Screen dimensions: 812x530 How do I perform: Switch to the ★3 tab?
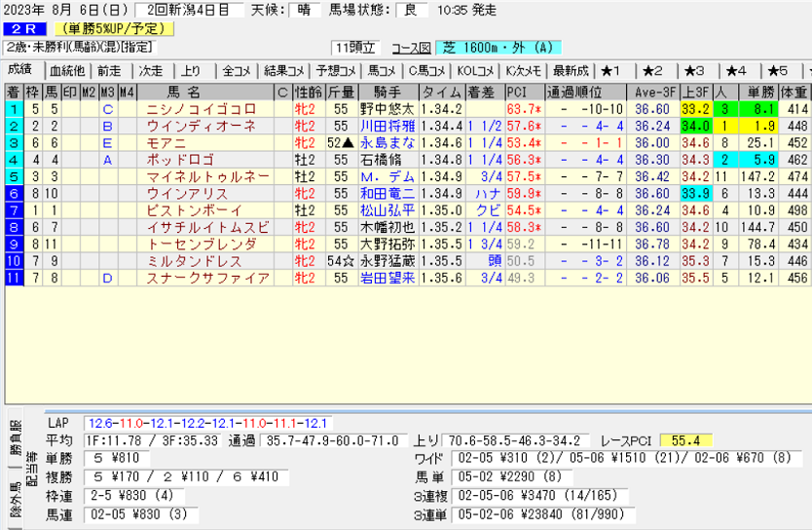(694, 71)
